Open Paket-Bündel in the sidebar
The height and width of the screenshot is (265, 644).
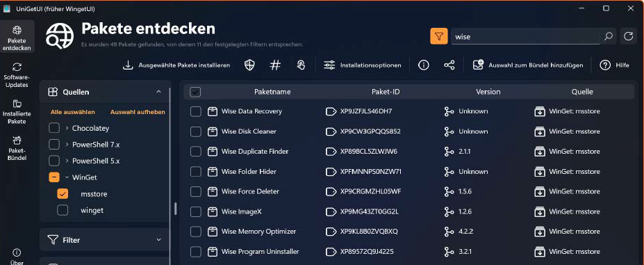pyautogui.click(x=17, y=147)
